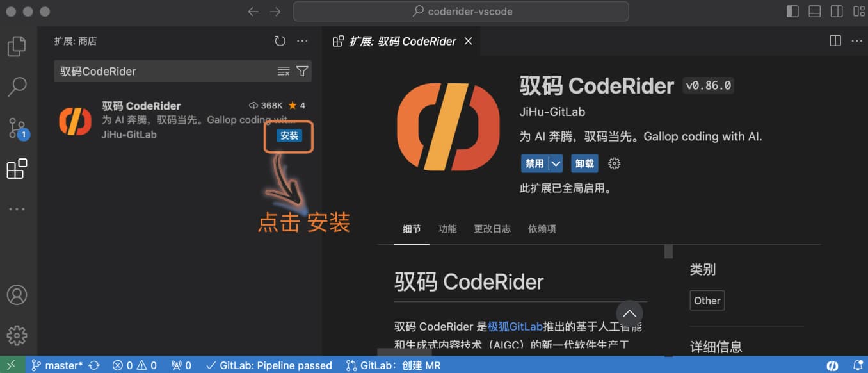Click the Extensions icon in activity bar
The width and height of the screenshot is (868, 373).
[17, 169]
